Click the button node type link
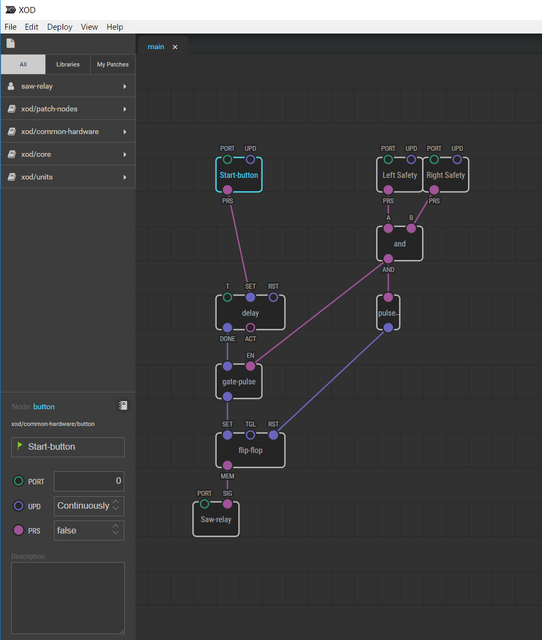Screen dimensions: 542x640 click(44, 407)
